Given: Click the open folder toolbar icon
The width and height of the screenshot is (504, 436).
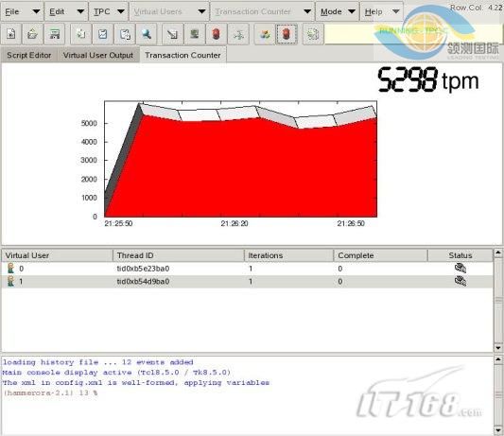Looking at the screenshot, I should tap(32, 34).
